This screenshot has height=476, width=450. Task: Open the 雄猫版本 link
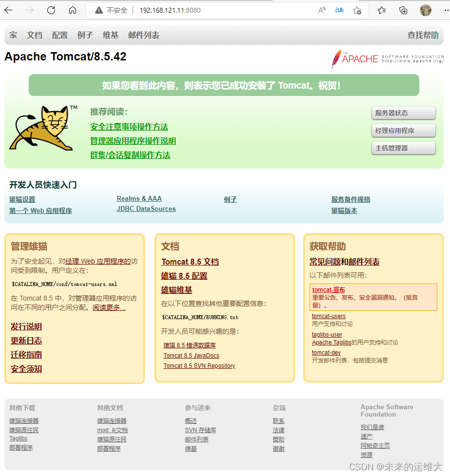click(344, 210)
